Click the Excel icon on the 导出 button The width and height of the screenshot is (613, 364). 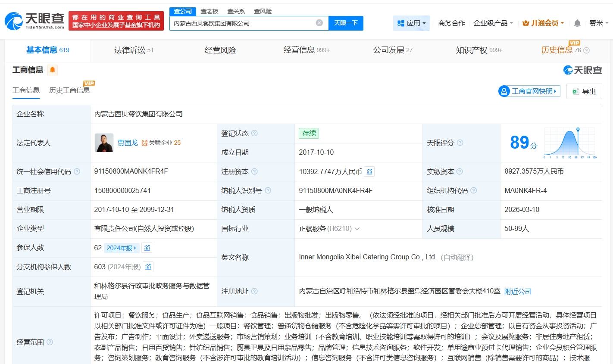point(575,91)
